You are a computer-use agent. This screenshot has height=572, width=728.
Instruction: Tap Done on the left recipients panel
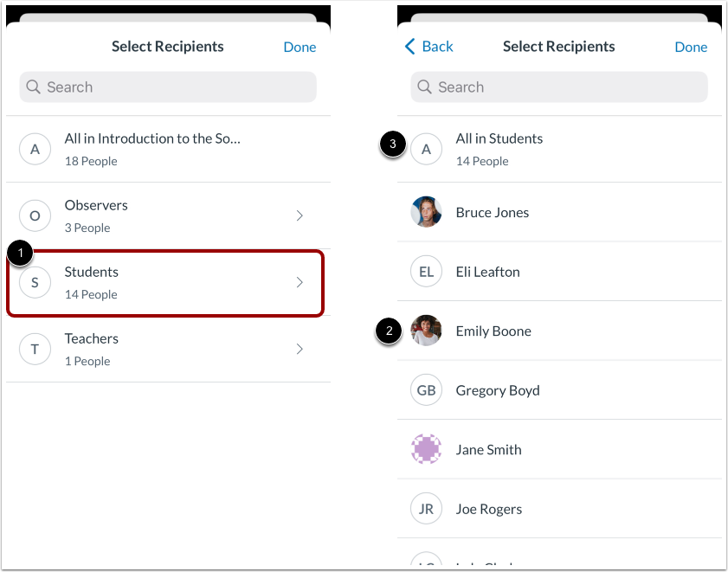[300, 47]
